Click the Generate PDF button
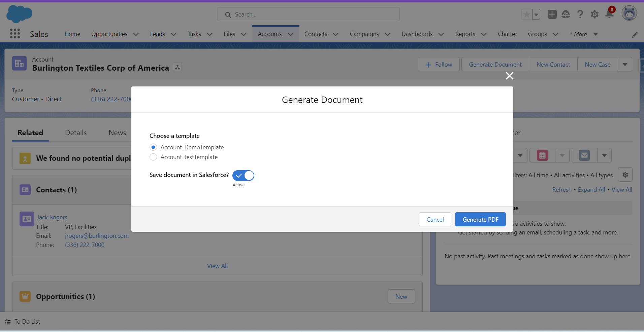 pos(480,219)
